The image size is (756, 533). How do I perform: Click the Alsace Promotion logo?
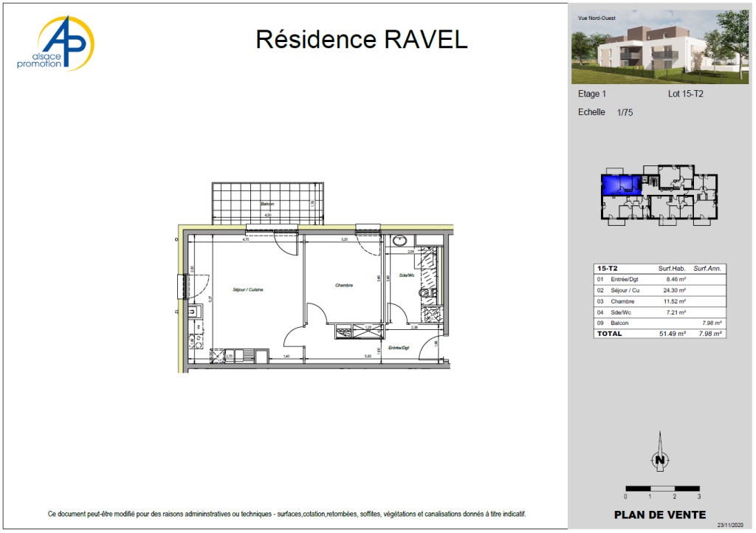pos(55,44)
